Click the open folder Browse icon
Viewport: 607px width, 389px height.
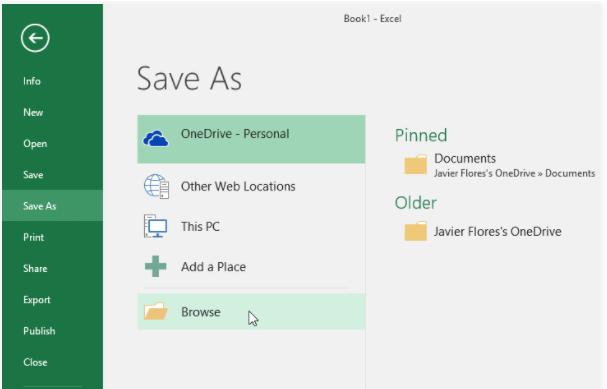tap(156, 311)
